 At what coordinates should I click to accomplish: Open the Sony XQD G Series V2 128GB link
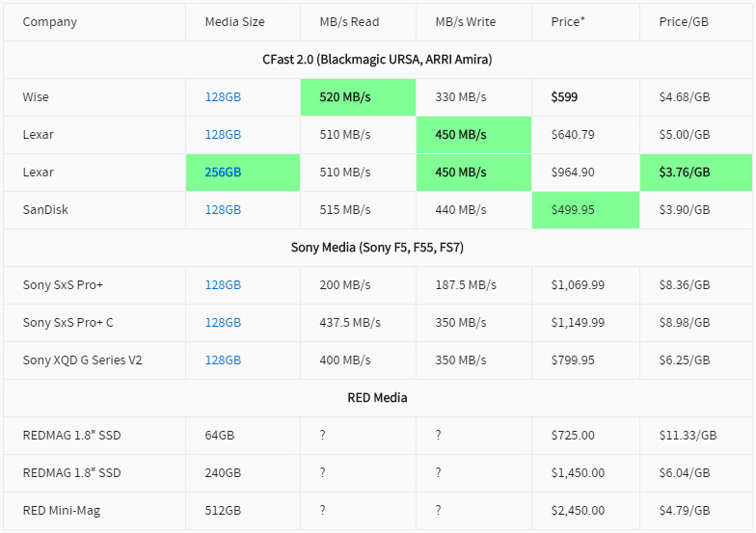click(223, 360)
